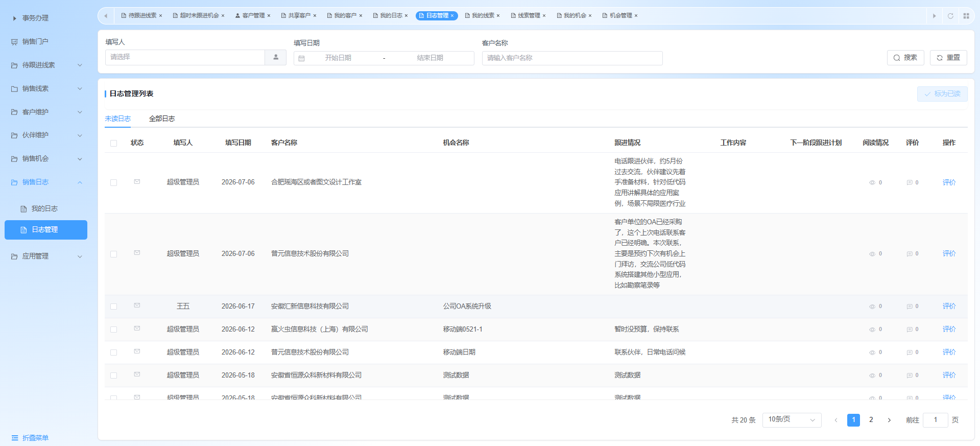Click the person picker icon in 填写人
Image resolution: width=980 pixels, height=446 pixels.
point(276,57)
